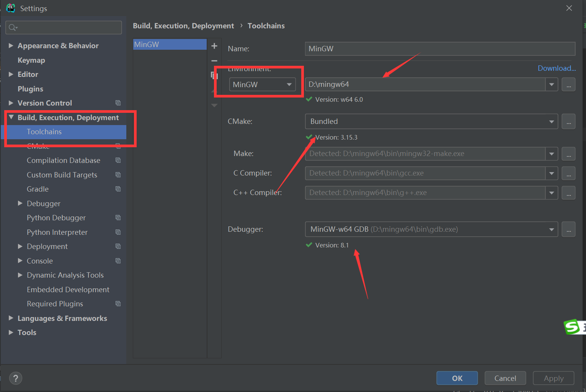Open Gradle settings
The width and height of the screenshot is (586, 392).
pyautogui.click(x=38, y=189)
